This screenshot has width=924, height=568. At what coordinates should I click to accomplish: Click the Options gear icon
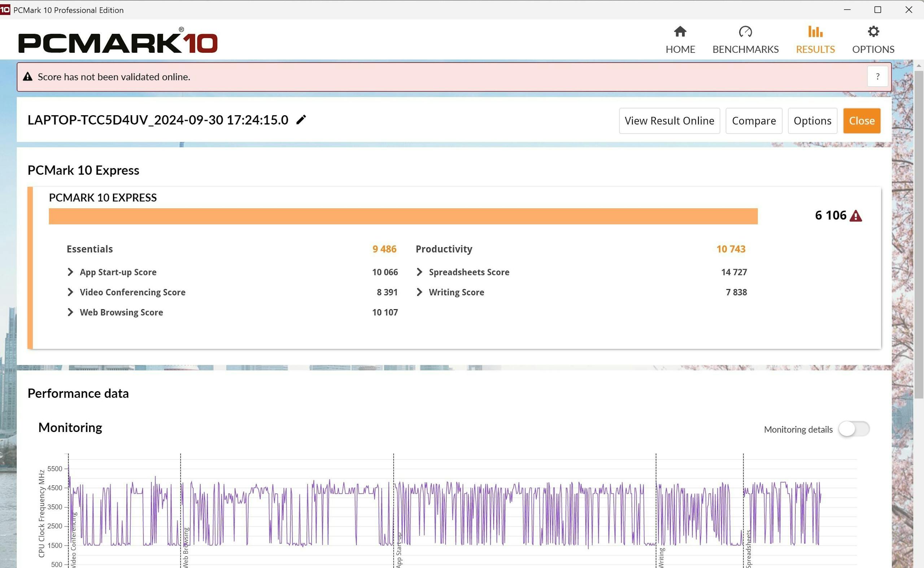pos(873,31)
